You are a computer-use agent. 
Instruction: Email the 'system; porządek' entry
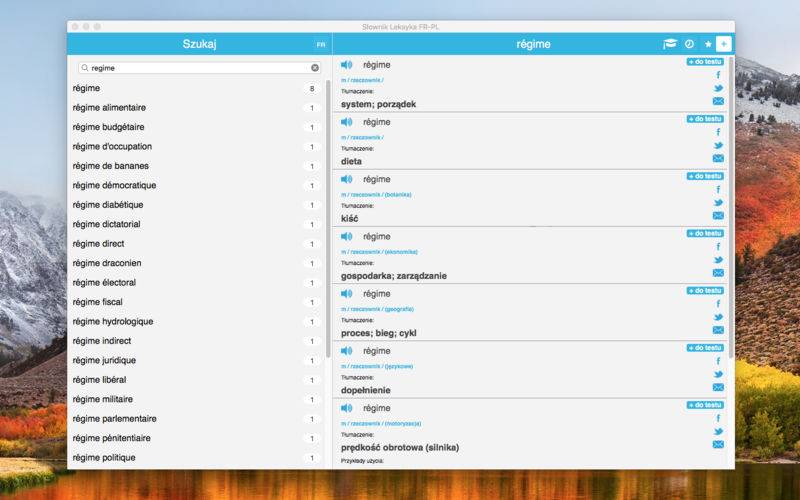tap(718, 101)
